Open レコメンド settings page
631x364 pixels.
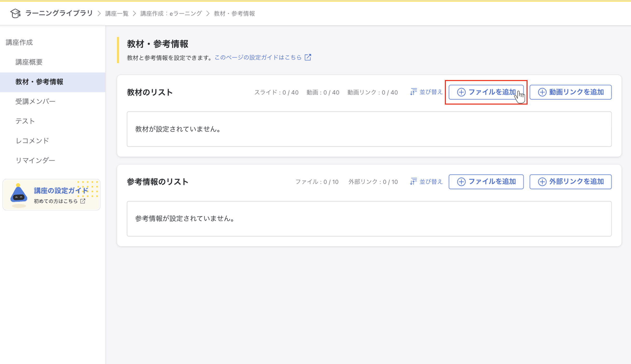pos(32,140)
